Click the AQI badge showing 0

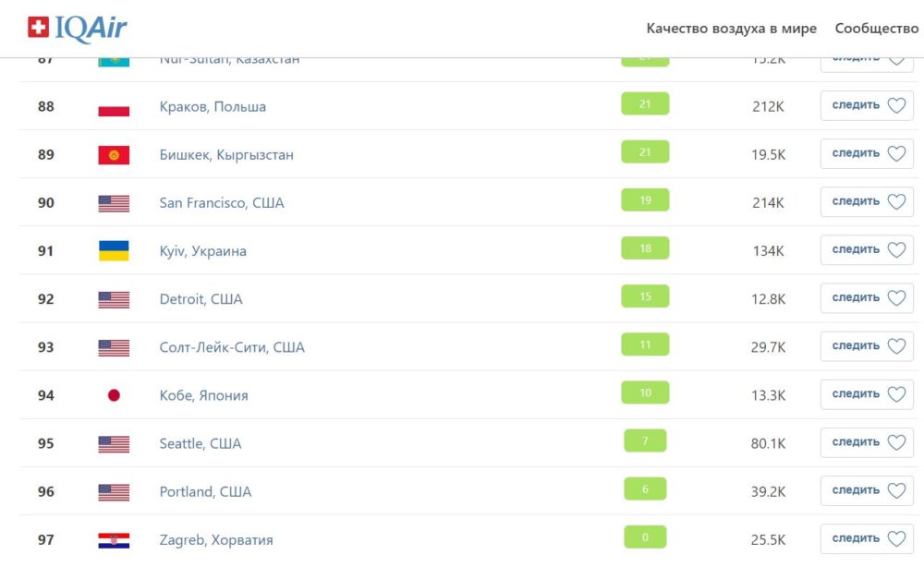645,537
